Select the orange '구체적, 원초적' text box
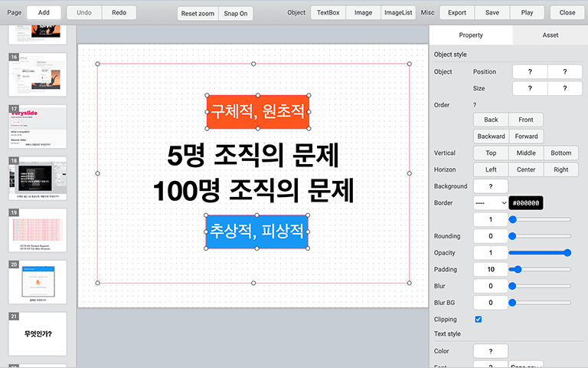This screenshot has width=588, height=368. point(258,112)
